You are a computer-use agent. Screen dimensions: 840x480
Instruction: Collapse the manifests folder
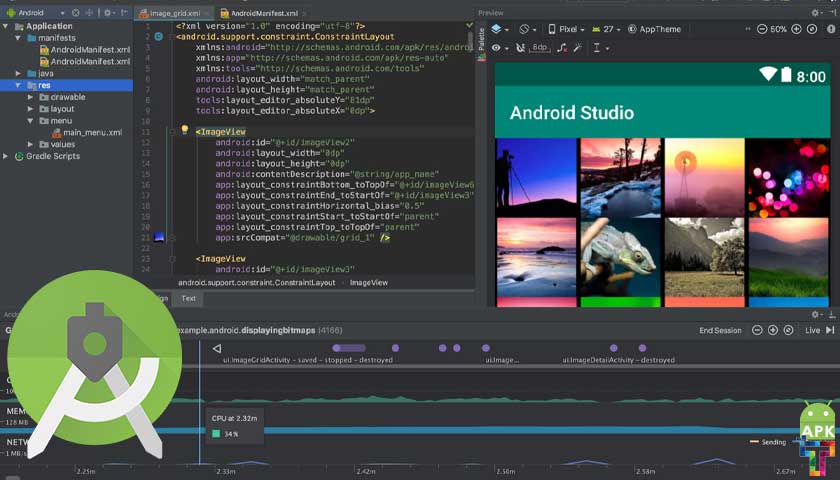coord(18,38)
